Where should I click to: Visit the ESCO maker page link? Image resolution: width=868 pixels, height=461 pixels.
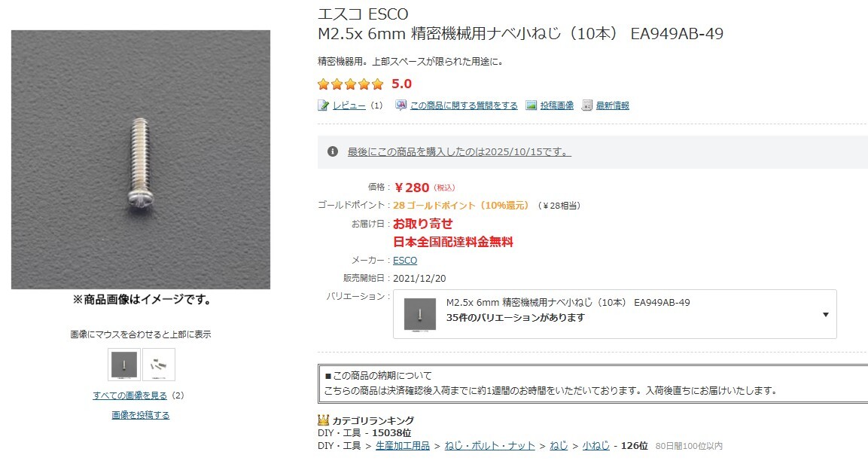tap(404, 260)
